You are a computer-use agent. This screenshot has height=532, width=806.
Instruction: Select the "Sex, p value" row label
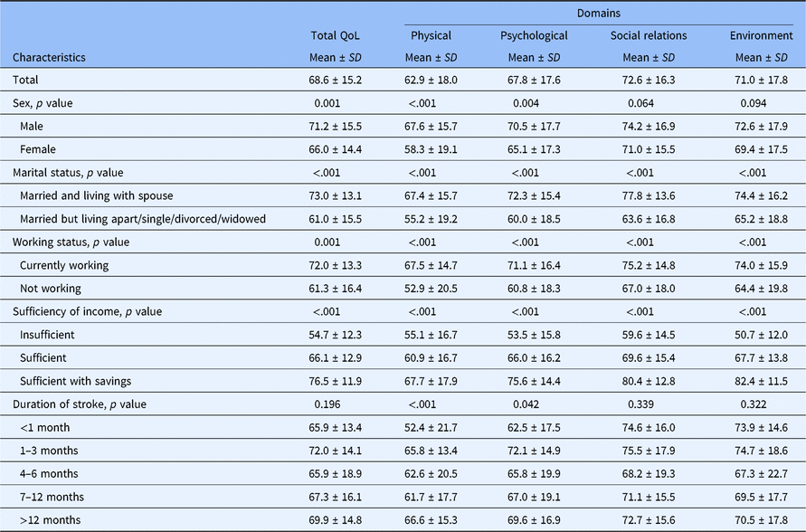(43, 103)
